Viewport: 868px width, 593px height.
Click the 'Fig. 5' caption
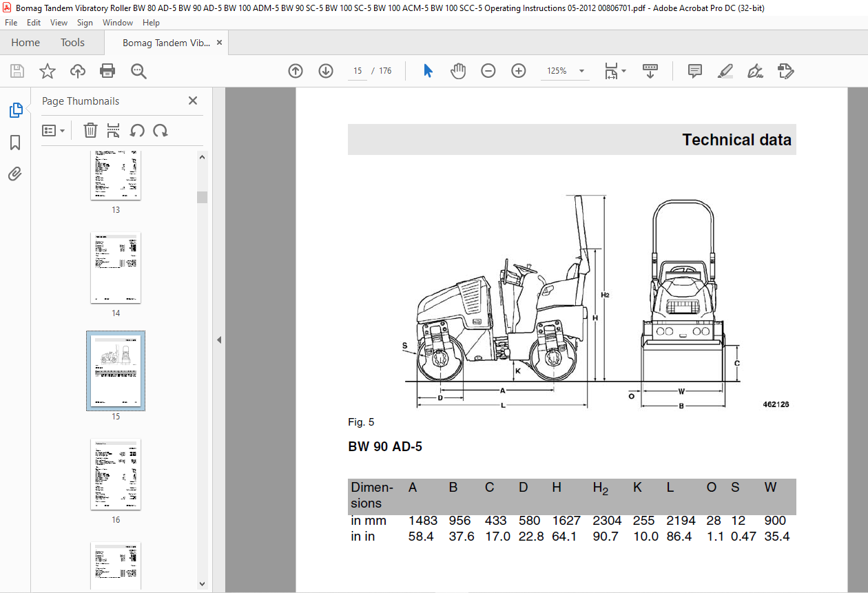[361, 422]
